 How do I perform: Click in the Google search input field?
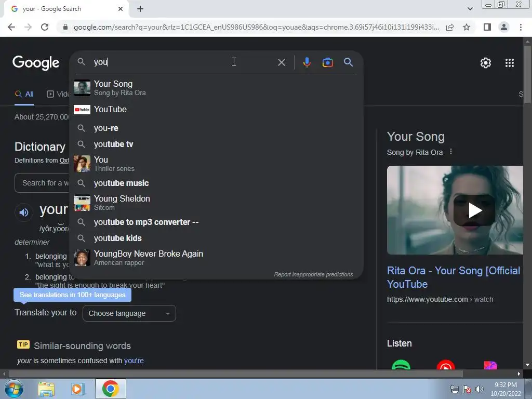pyautogui.click(x=183, y=62)
